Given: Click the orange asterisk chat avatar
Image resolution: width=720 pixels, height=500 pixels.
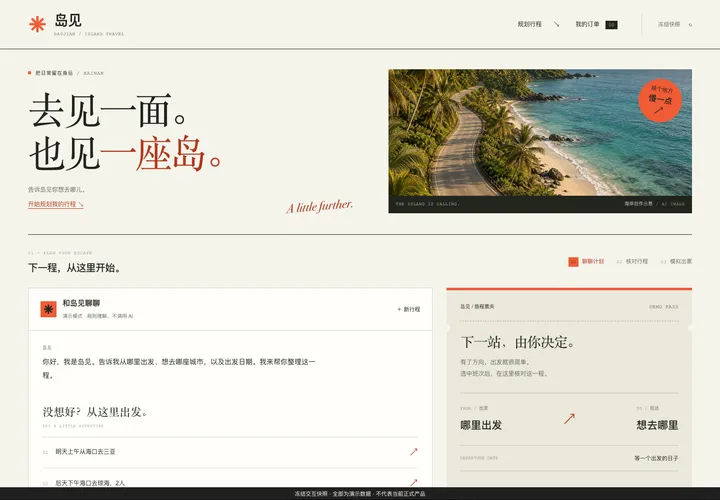Looking at the screenshot, I should click(x=48, y=309).
